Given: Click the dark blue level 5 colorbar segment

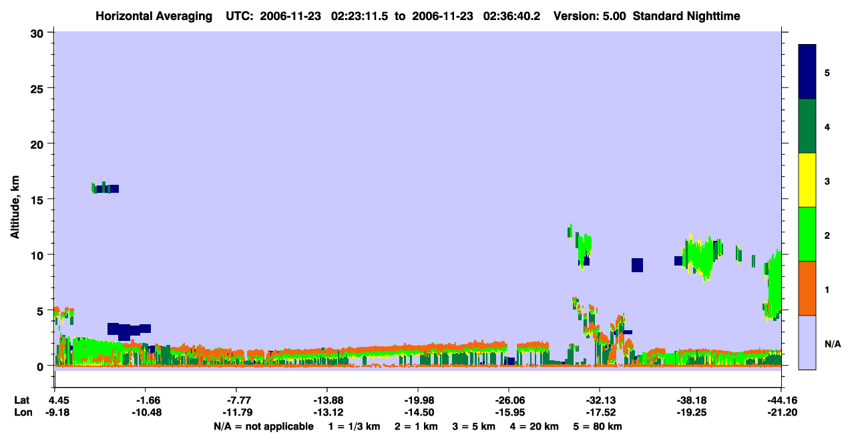Looking at the screenshot, I should pos(807,72).
